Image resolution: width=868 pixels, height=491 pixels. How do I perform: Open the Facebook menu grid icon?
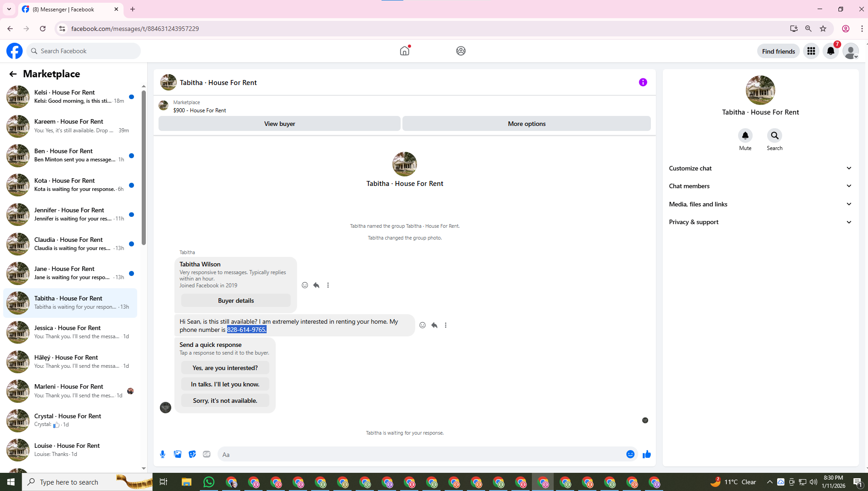click(x=811, y=51)
